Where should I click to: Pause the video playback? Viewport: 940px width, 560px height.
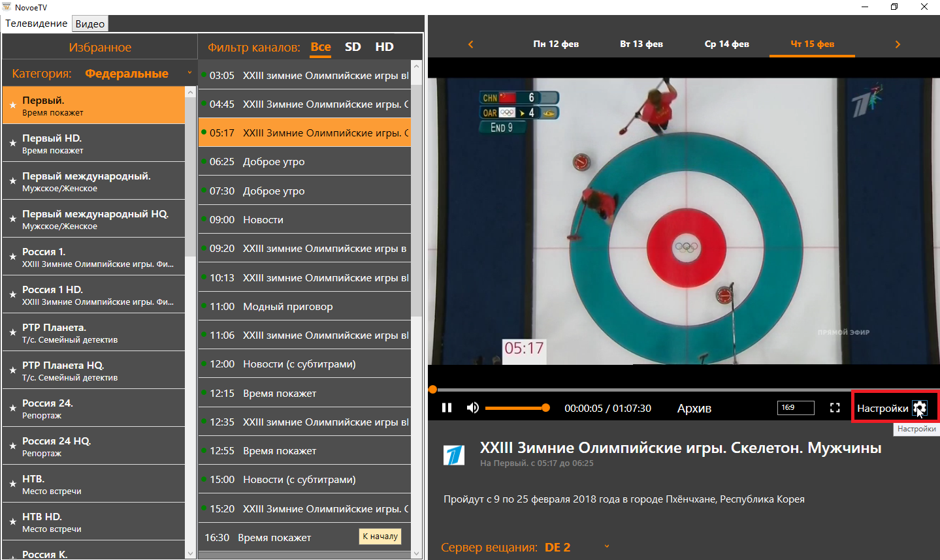coord(447,408)
